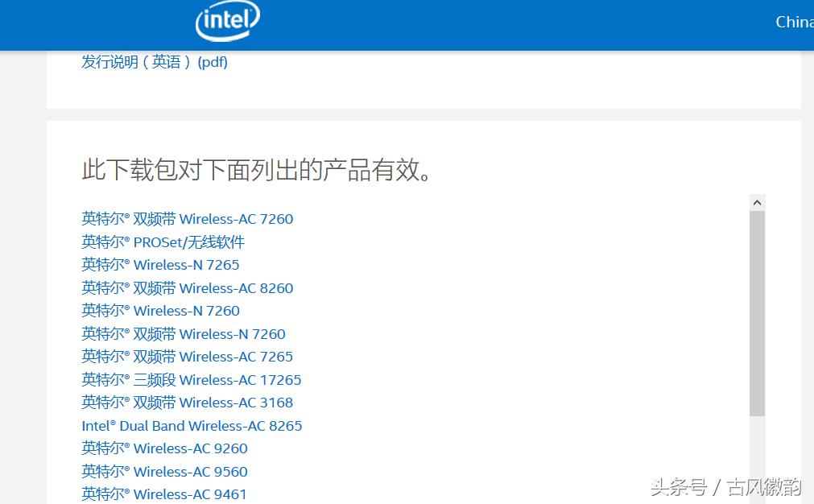Open 英特尔 Wireless-N 7260 link
The width and height of the screenshot is (814, 504).
(x=160, y=311)
